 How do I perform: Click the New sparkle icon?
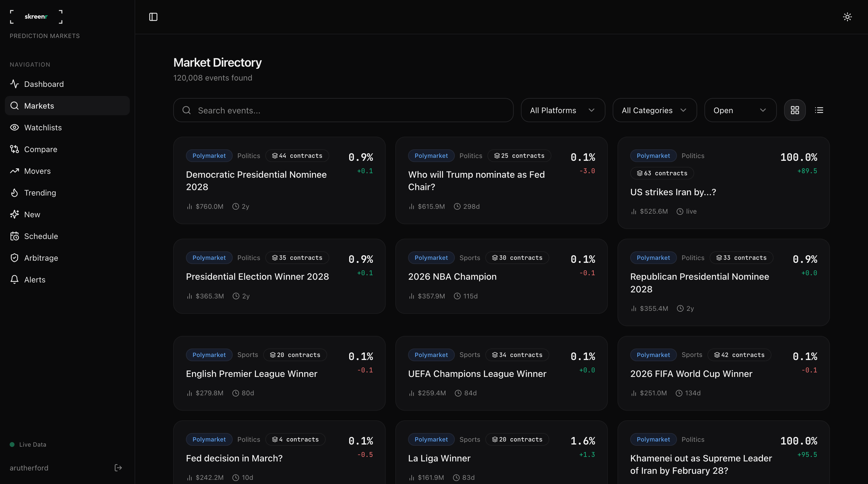point(14,214)
